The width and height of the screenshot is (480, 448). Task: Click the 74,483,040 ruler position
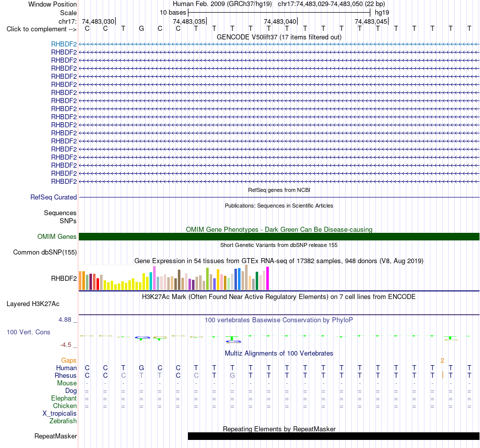tap(280, 21)
